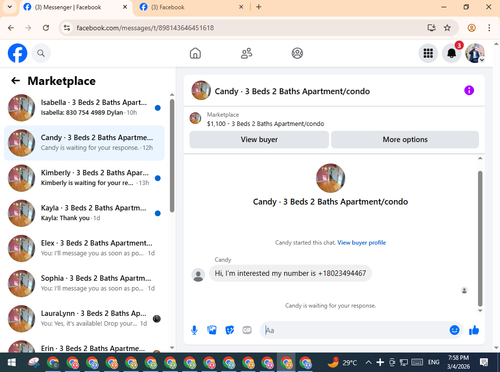Send a thumbs-up like
Screen dimensions: 500x372
coord(474,330)
